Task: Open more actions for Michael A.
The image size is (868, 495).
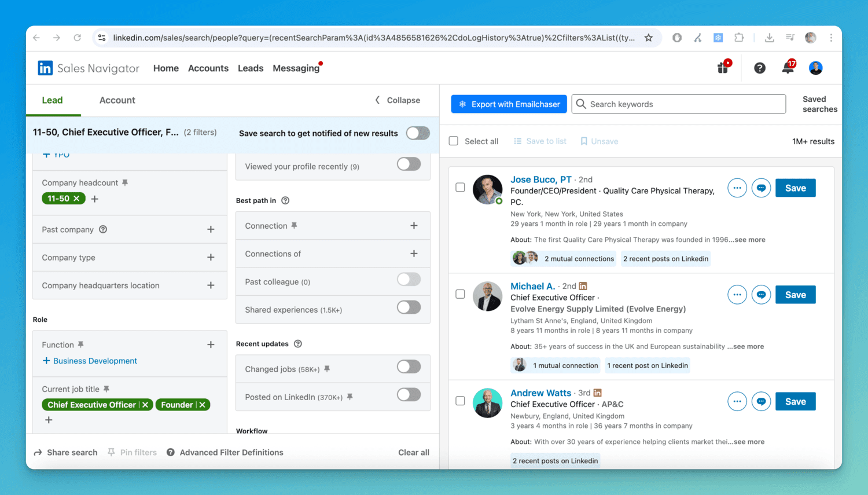Action: pos(737,295)
